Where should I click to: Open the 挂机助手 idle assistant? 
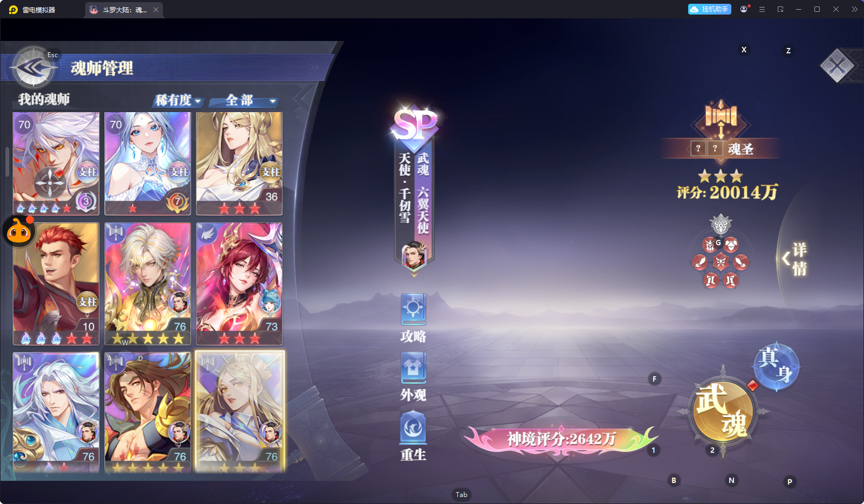709,9
